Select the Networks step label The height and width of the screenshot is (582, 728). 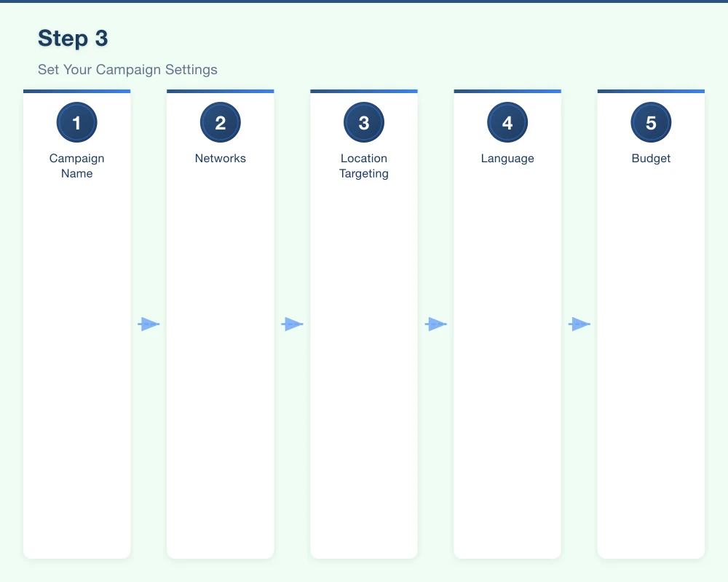point(220,158)
